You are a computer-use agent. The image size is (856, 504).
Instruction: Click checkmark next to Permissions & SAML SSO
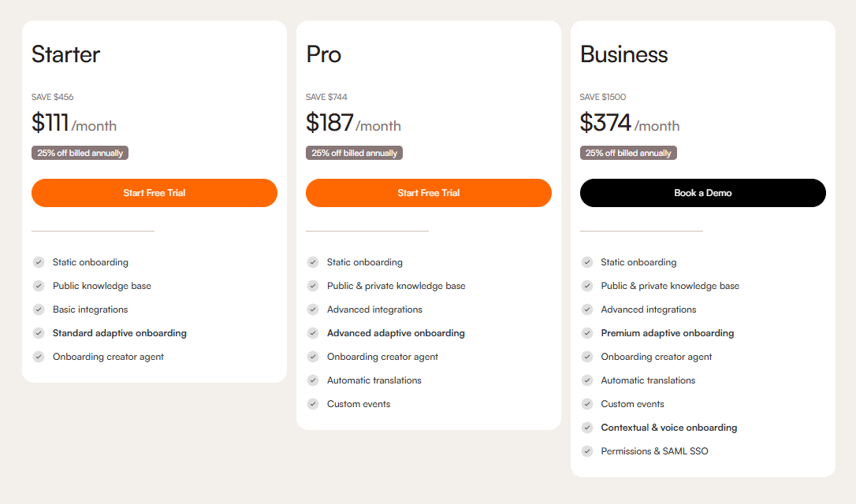[587, 451]
